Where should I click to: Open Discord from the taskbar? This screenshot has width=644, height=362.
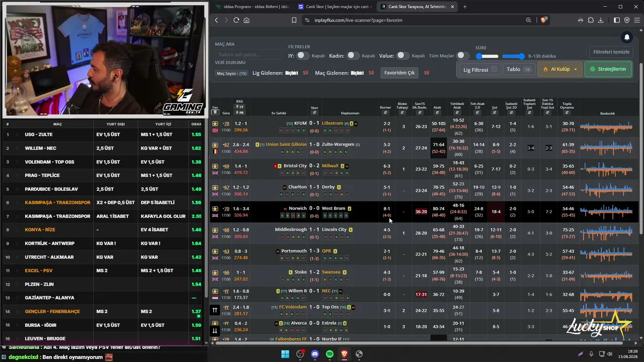click(x=315, y=354)
